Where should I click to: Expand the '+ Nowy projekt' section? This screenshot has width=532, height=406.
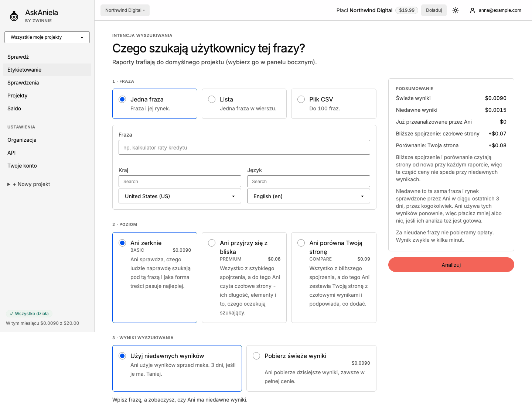[29, 184]
